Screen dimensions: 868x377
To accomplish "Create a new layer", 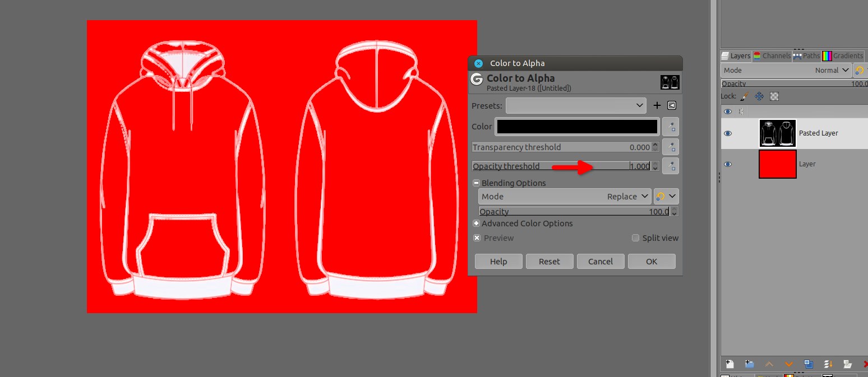I will click(730, 364).
